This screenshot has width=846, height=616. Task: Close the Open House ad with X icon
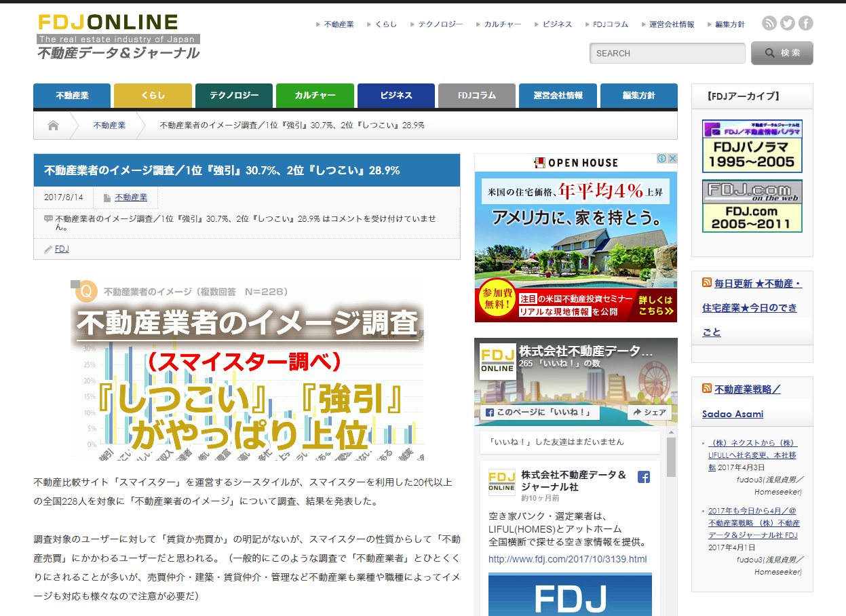tap(672, 159)
